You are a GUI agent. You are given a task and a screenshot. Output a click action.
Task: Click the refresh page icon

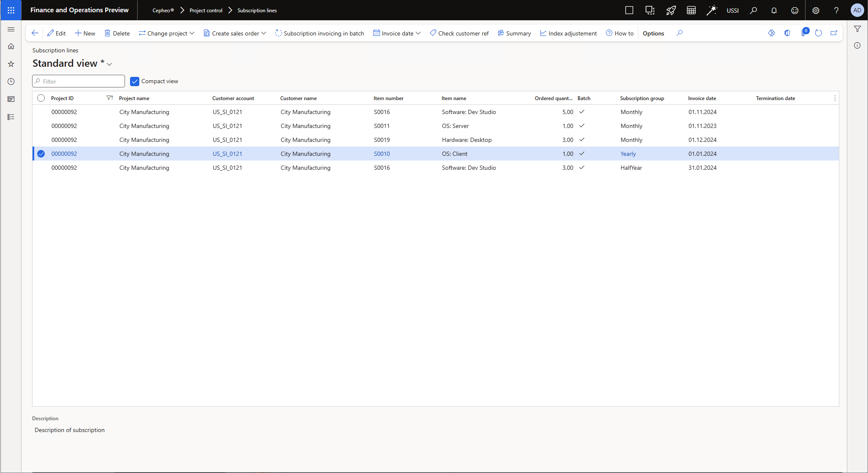click(x=818, y=33)
